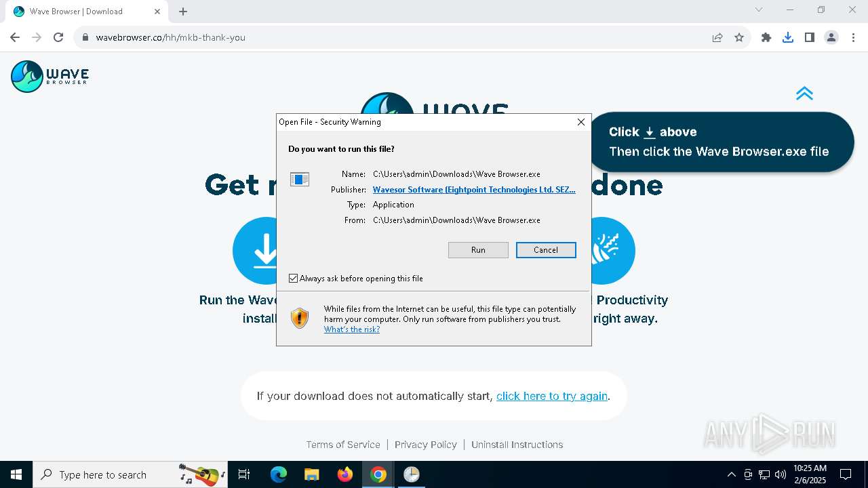
Task: Click the application file icon in dialog
Action: click(300, 179)
